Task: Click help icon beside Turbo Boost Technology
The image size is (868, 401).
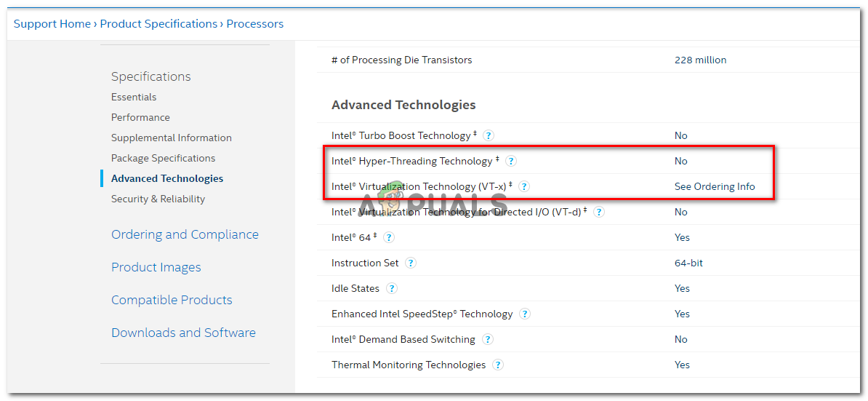Action: pyautogui.click(x=489, y=135)
